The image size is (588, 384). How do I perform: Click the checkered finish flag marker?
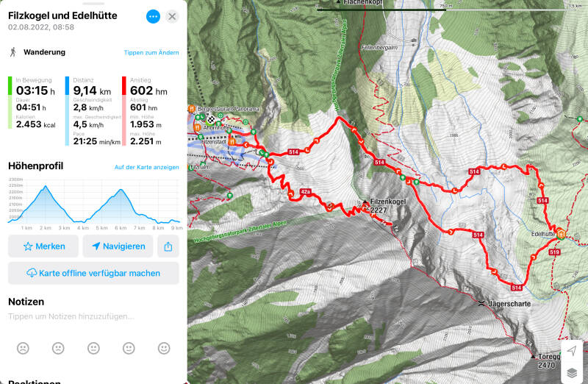tap(212, 117)
